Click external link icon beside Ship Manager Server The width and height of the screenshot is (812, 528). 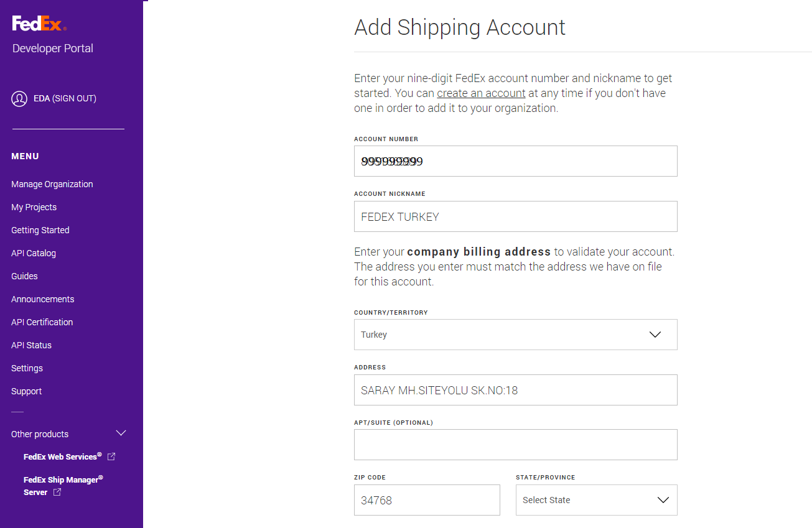click(57, 493)
